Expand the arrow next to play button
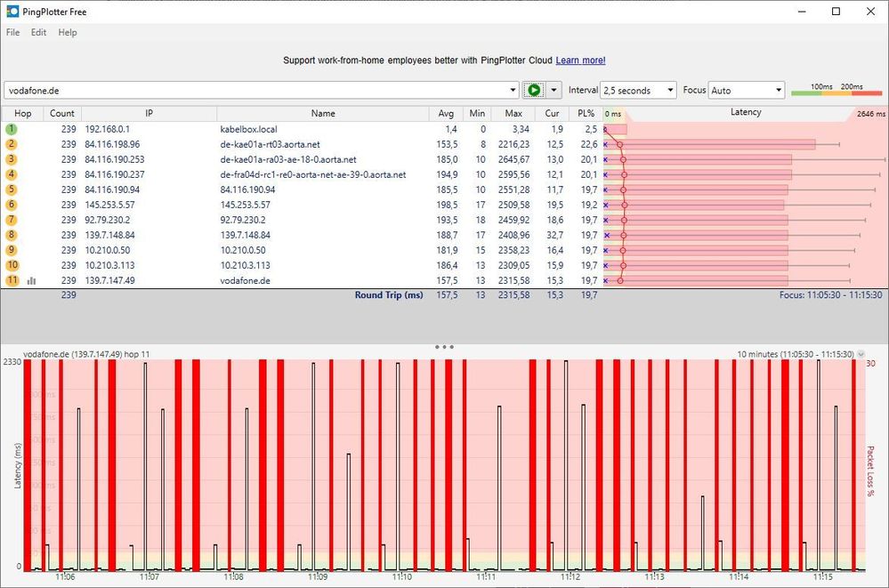Screen dimensions: 889x588 554,90
